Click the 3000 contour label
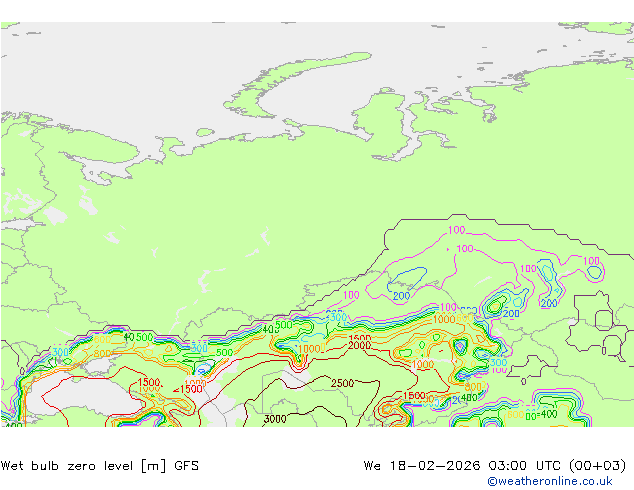634x490 pixels. [x=275, y=419]
